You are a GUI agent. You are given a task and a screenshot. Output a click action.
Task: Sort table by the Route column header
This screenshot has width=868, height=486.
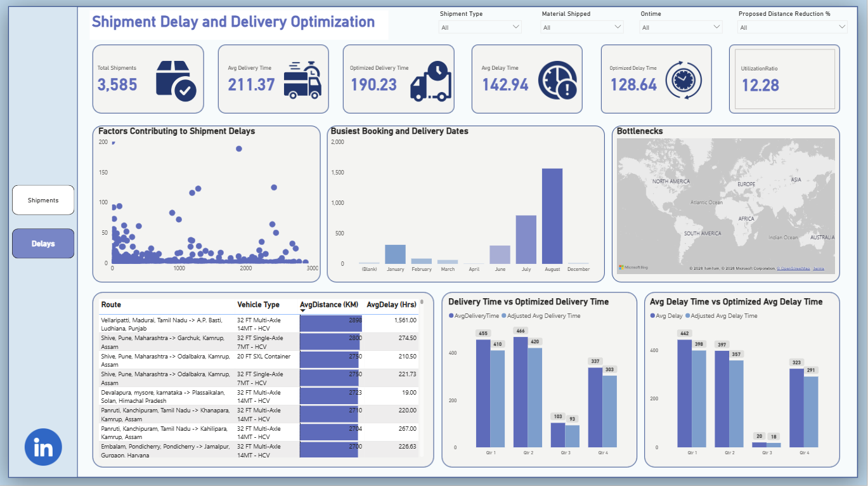pyautogui.click(x=111, y=305)
